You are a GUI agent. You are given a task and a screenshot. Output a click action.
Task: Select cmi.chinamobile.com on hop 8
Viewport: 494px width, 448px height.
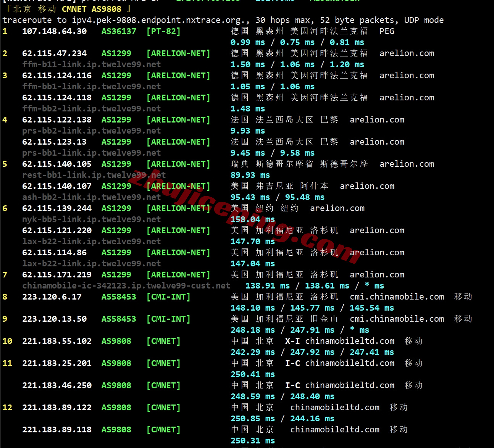397,297
